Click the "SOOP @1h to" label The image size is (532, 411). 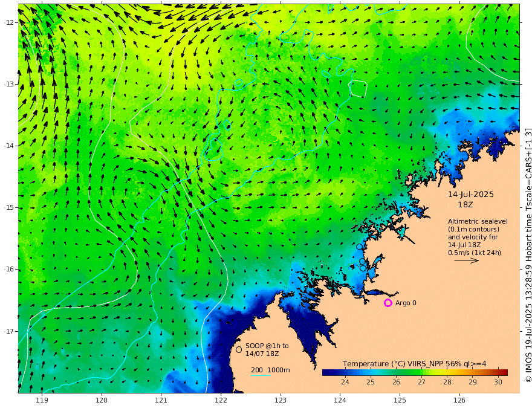point(267,346)
